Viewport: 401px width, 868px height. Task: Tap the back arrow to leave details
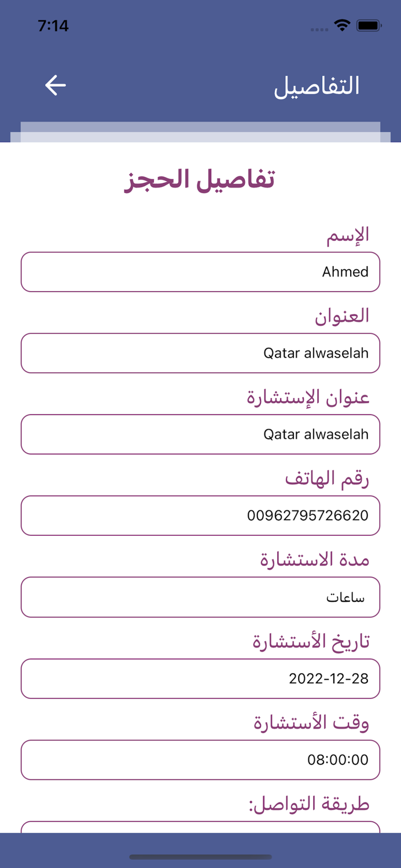point(55,84)
